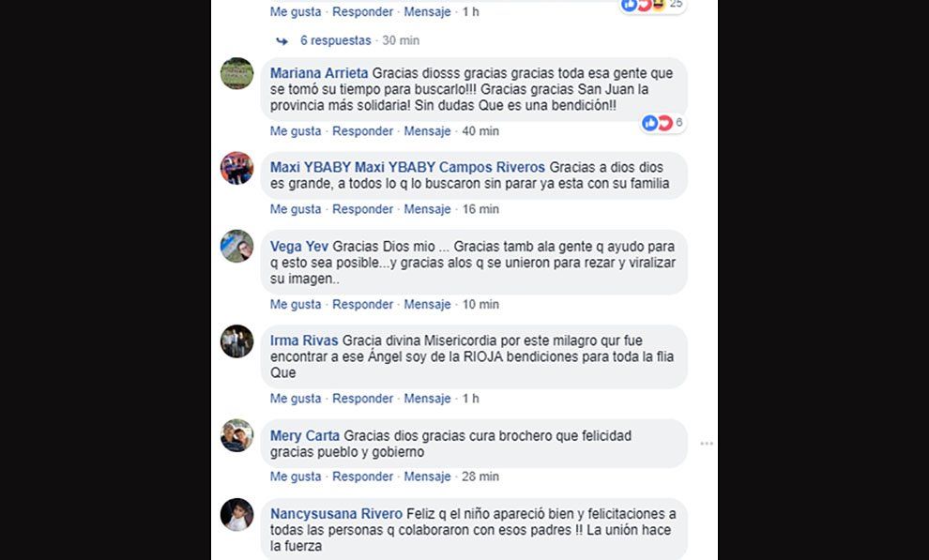Screen dimensions: 929x560
Task: Open Vega Yev's profile avatar
Action: 237,247
